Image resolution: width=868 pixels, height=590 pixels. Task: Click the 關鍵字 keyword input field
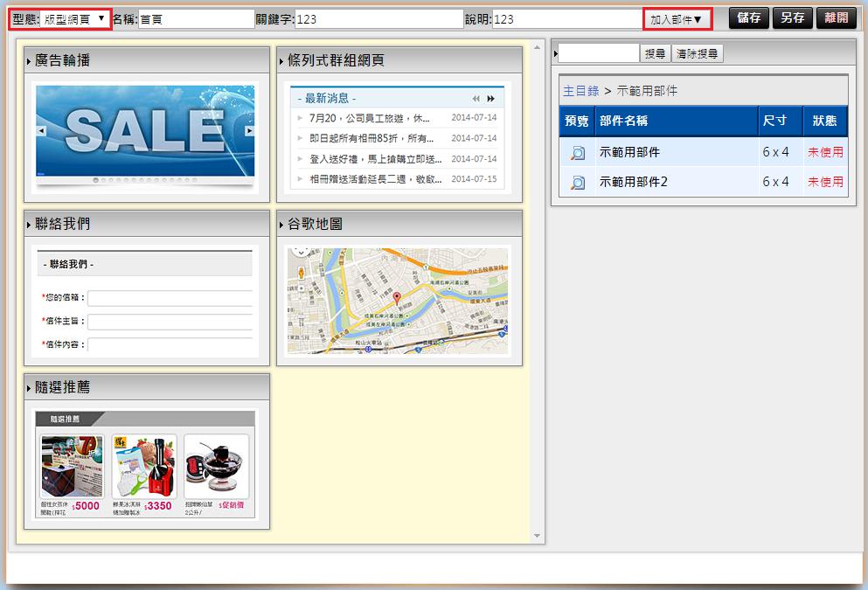pyautogui.click(x=379, y=19)
